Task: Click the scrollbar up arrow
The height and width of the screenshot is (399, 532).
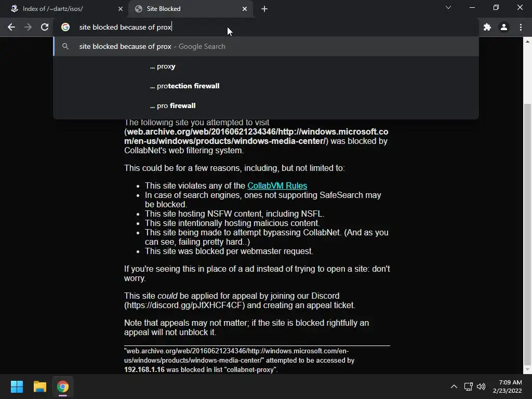Action: click(x=527, y=42)
